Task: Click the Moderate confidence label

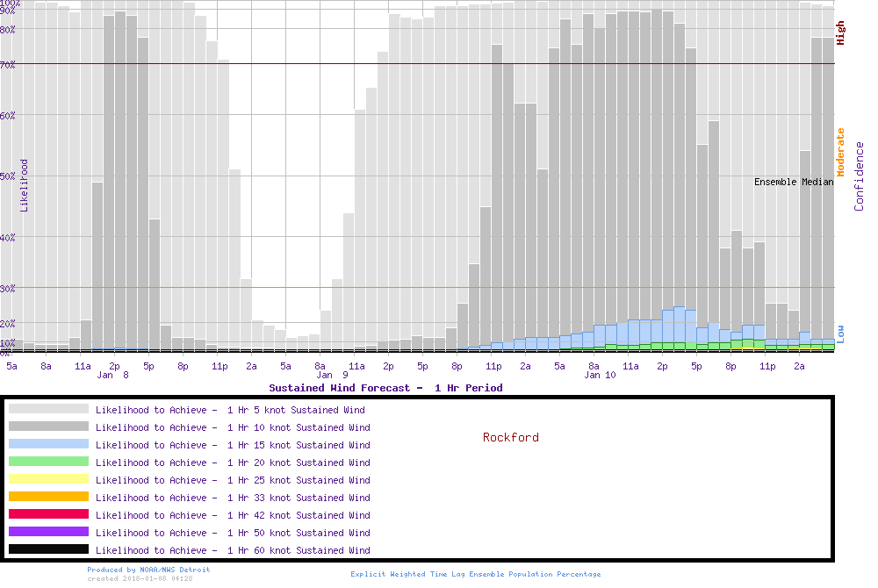Action: pos(840,153)
